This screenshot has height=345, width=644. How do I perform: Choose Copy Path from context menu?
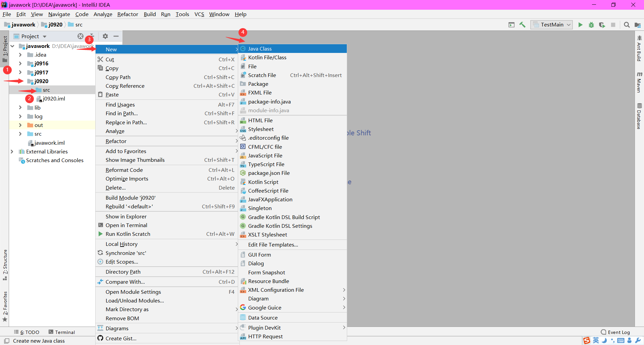(167, 77)
